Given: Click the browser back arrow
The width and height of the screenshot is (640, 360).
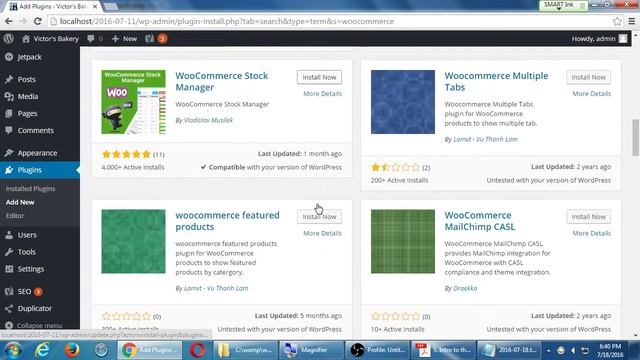Looking at the screenshot, I should point(9,21).
